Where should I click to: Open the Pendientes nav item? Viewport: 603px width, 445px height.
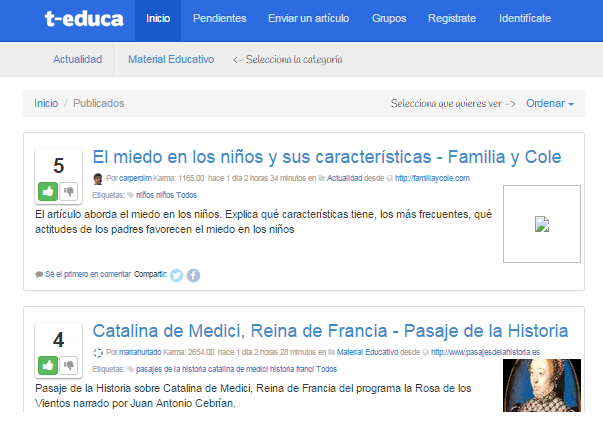[x=220, y=18]
